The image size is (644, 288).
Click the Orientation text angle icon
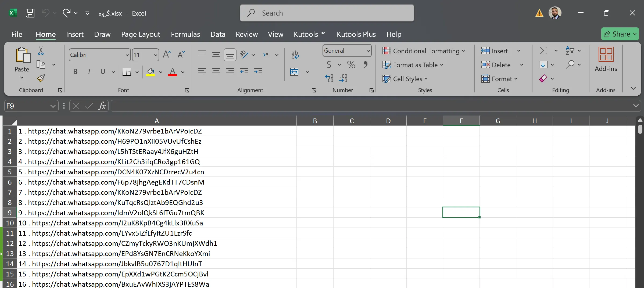click(x=244, y=55)
